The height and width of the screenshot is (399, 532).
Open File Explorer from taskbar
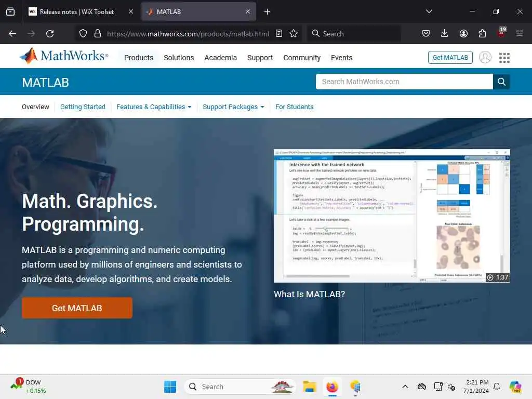310,387
